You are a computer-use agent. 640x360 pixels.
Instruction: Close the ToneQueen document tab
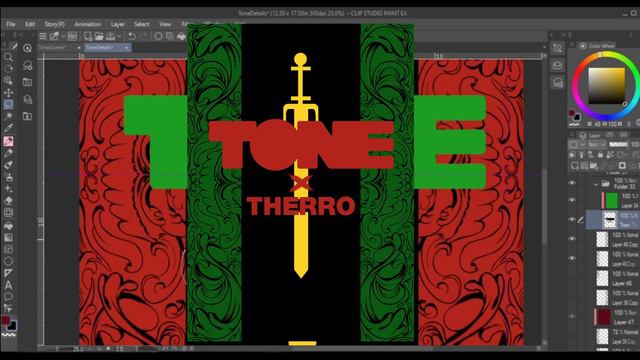79,48
